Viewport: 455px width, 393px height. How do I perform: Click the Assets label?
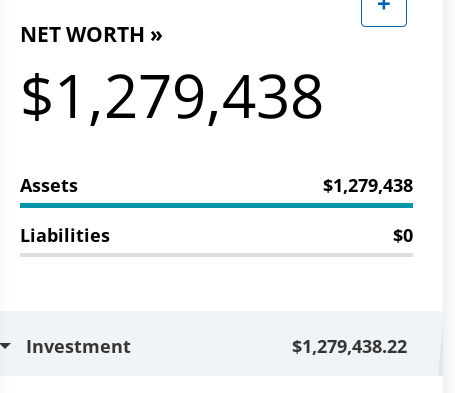(49, 186)
